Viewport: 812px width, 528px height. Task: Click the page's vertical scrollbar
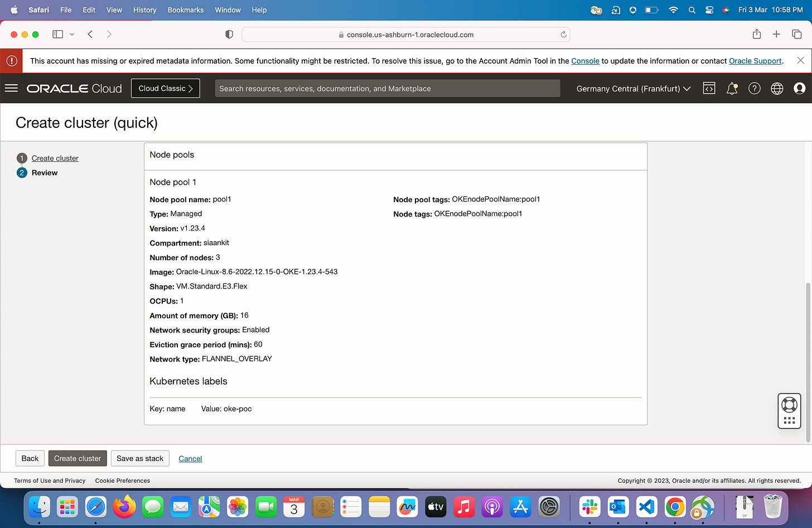tap(808, 362)
